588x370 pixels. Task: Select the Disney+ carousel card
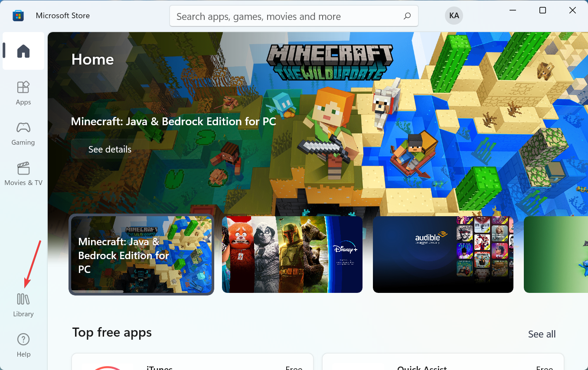[x=292, y=254]
